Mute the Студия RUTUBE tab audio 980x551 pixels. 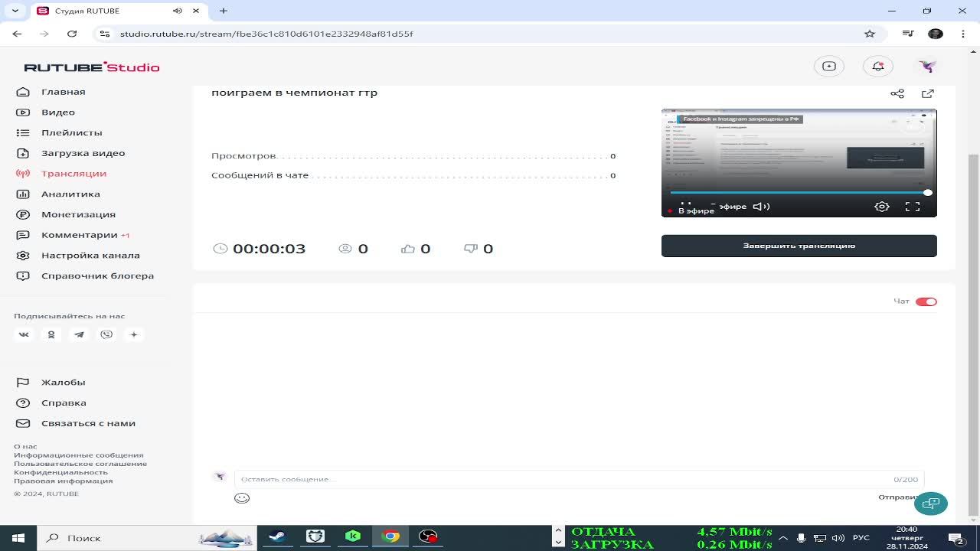coord(178,11)
